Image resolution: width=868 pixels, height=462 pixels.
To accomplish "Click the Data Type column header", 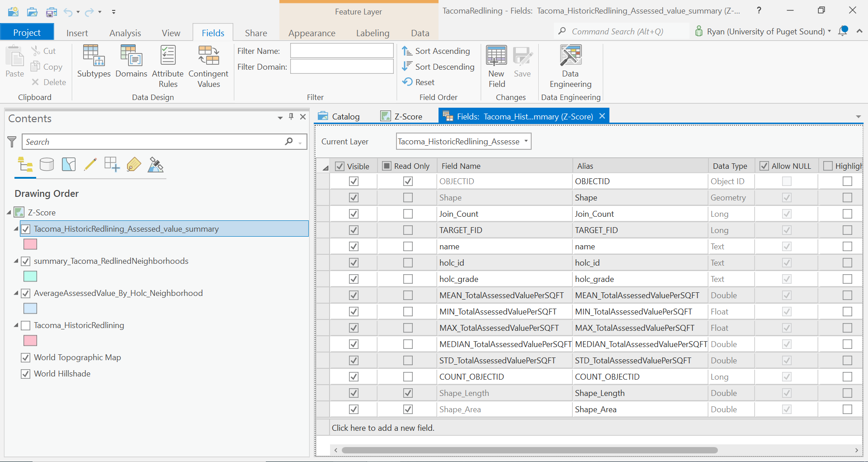I will pyautogui.click(x=731, y=166).
